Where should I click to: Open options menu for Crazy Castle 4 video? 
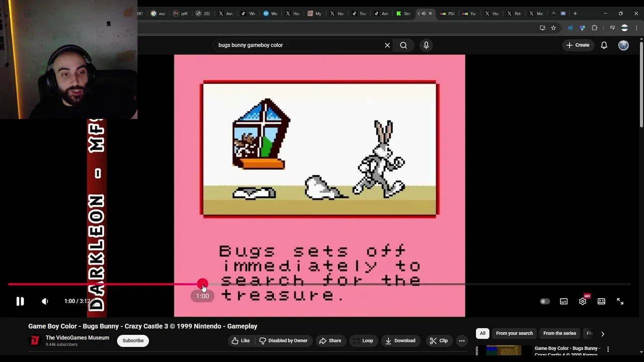[x=608, y=349]
